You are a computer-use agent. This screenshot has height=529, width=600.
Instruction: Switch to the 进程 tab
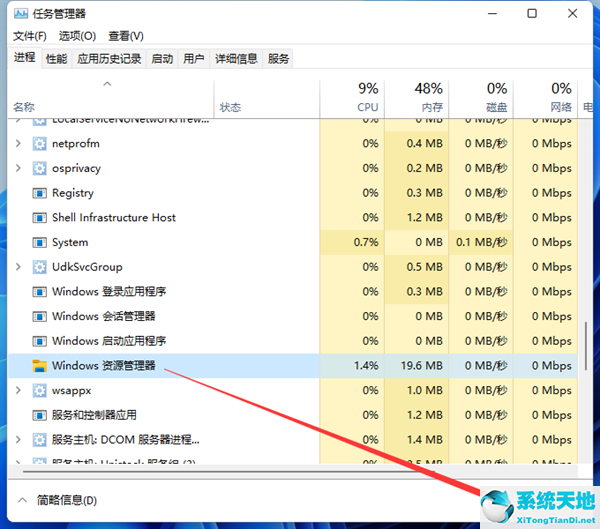[x=25, y=58]
